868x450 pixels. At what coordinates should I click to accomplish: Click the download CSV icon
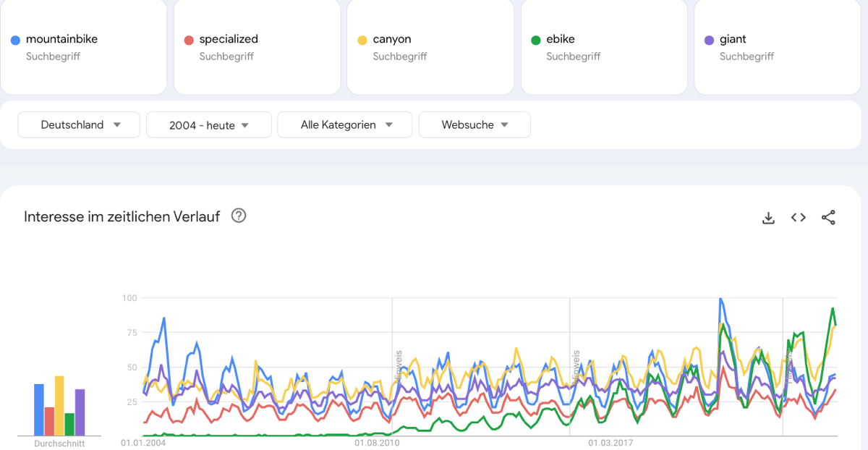click(768, 218)
